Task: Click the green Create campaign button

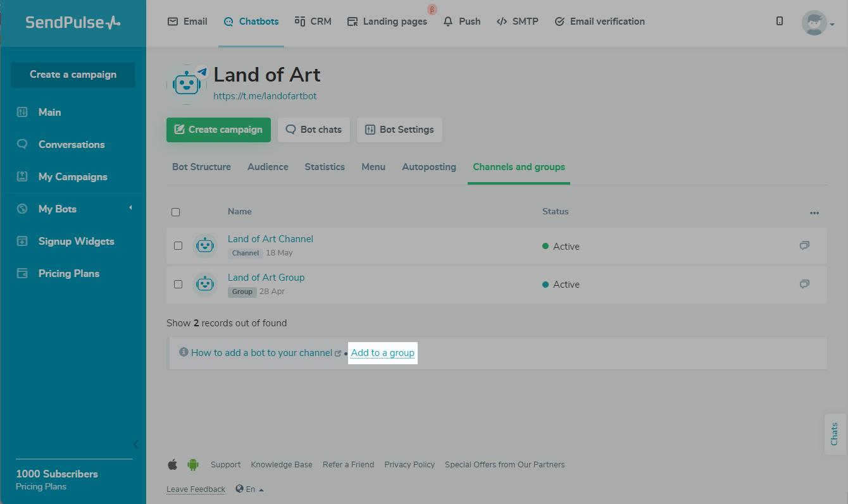Action: (218, 130)
